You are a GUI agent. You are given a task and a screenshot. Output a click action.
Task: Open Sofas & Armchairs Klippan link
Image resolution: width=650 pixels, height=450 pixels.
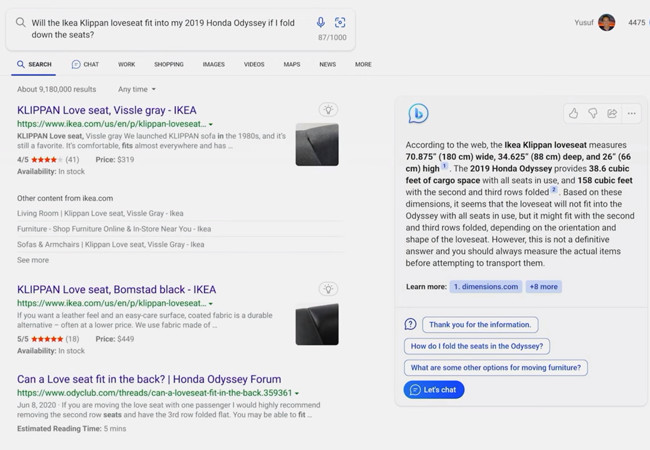click(111, 244)
